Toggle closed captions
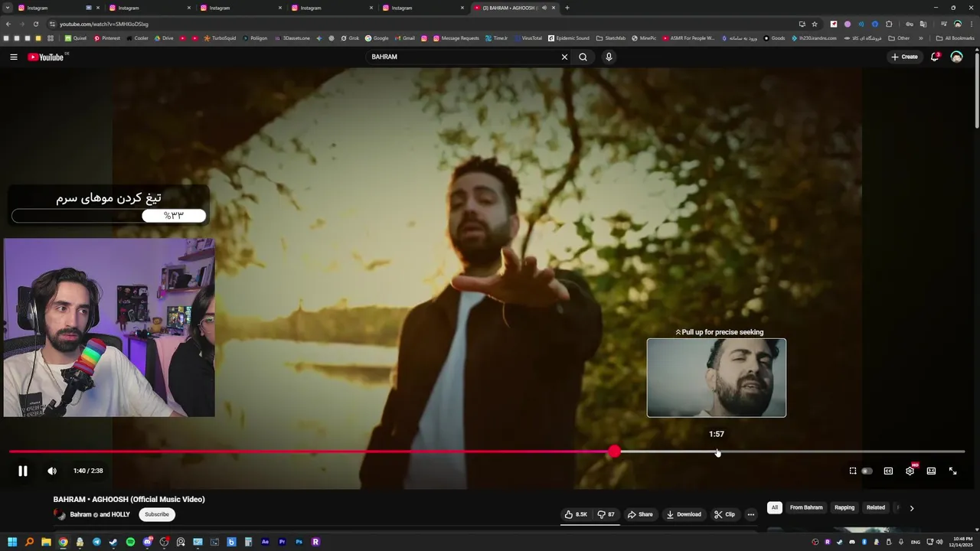This screenshot has width=980, height=551. (x=888, y=471)
